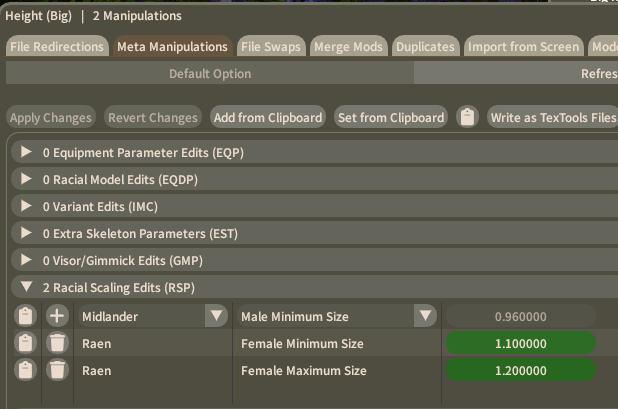Edit Raen Female Maximum Size value 1.200000
Viewport: 618px width, 409px height.
[x=521, y=370]
